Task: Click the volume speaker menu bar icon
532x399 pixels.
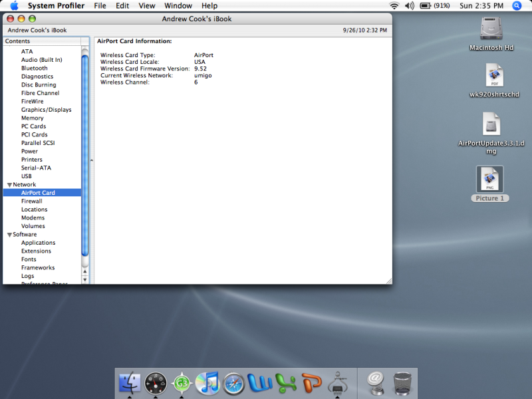Action: point(410,6)
